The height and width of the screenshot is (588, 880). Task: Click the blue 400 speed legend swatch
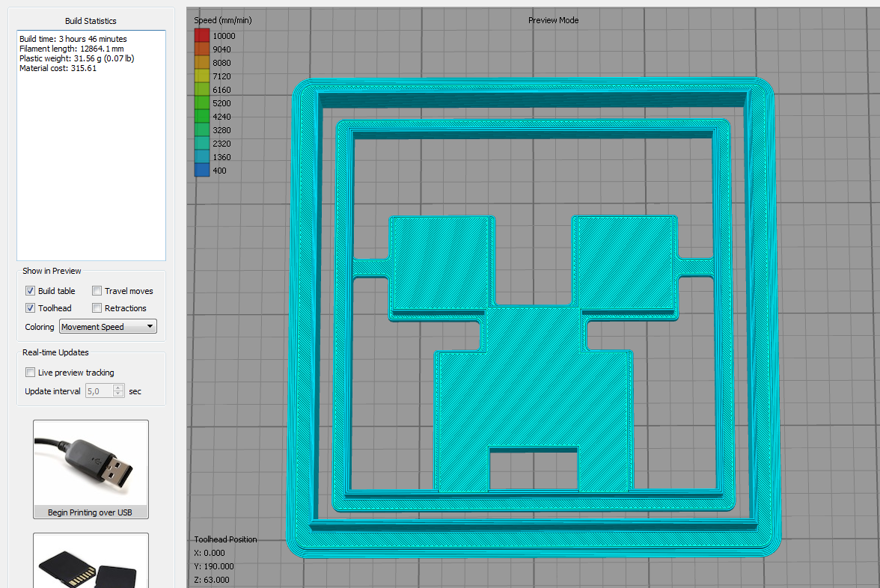click(201, 170)
